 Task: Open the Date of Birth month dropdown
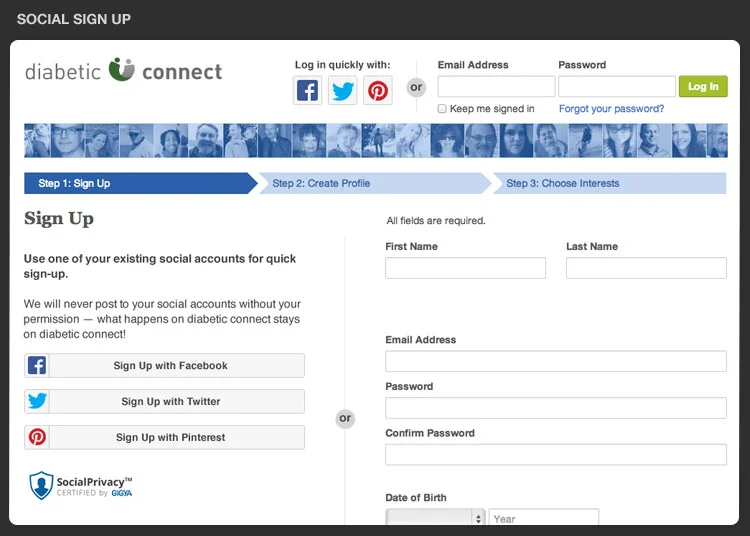pyautogui.click(x=435, y=517)
